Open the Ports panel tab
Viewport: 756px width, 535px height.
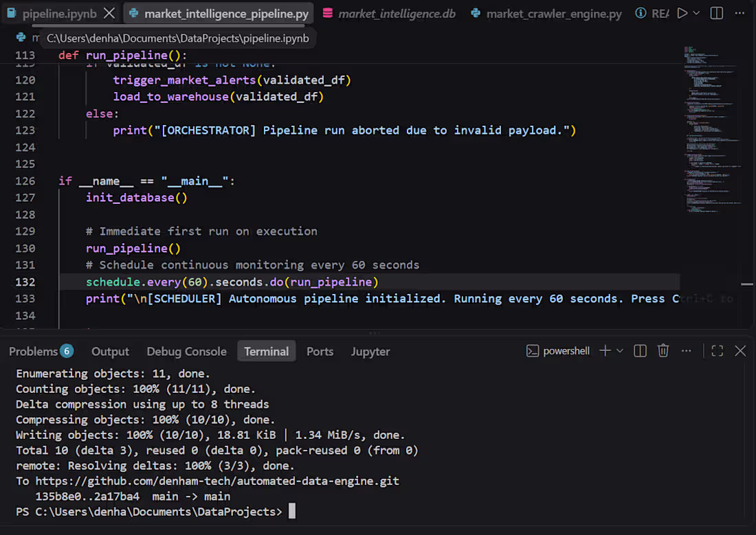pos(320,352)
